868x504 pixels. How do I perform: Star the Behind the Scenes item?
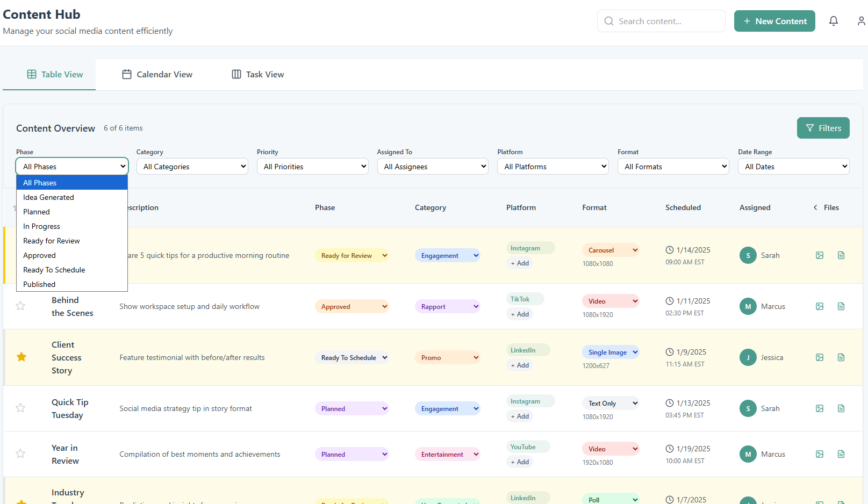[x=20, y=306]
